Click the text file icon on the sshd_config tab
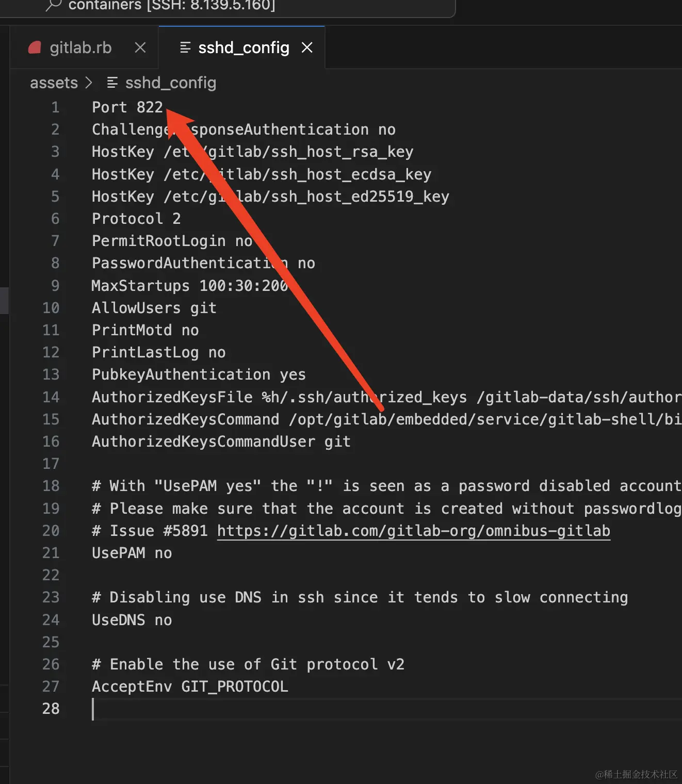 (x=185, y=48)
